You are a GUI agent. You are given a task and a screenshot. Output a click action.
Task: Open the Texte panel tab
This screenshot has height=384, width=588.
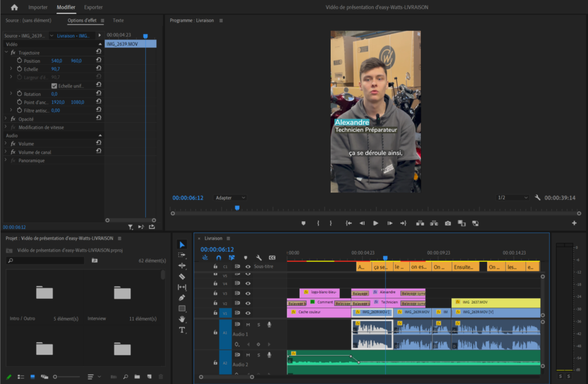tap(118, 20)
